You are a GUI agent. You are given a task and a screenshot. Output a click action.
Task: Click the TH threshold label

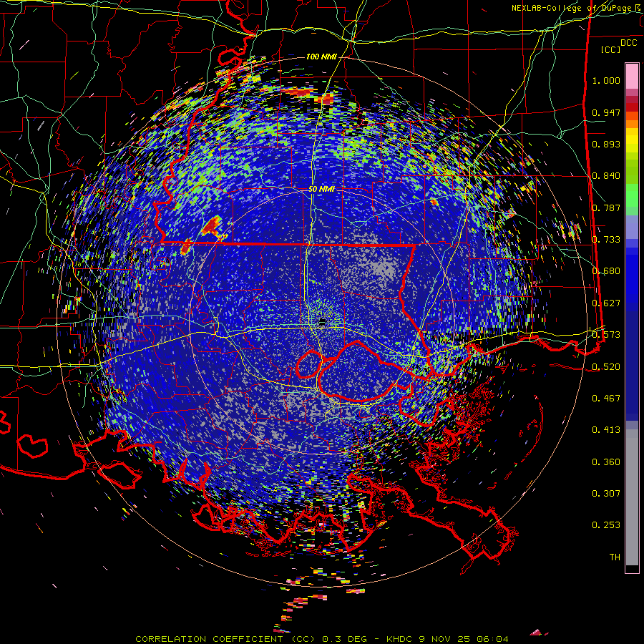click(x=615, y=557)
